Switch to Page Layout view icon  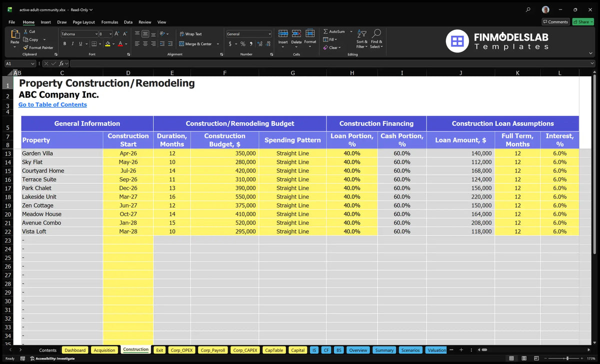pos(523,359)
